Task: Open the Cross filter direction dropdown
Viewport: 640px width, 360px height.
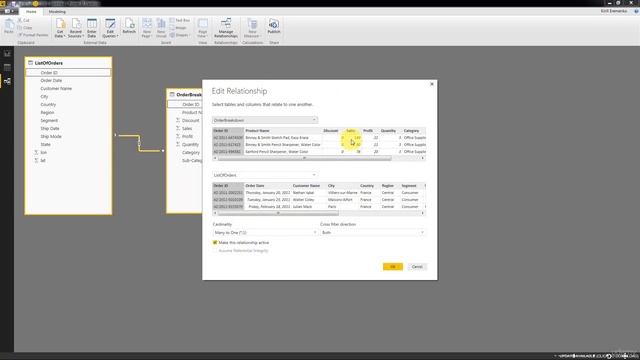Action: [373, 232]
